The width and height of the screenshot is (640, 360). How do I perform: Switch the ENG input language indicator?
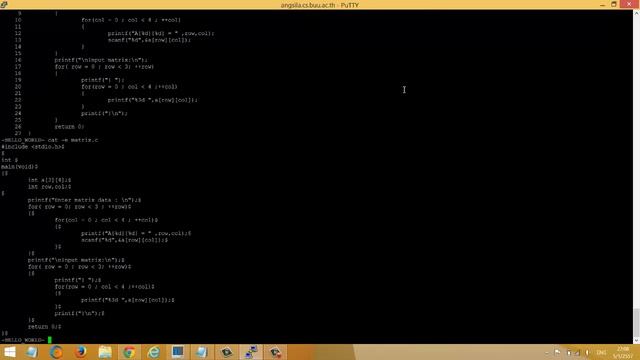pos(601,352)
